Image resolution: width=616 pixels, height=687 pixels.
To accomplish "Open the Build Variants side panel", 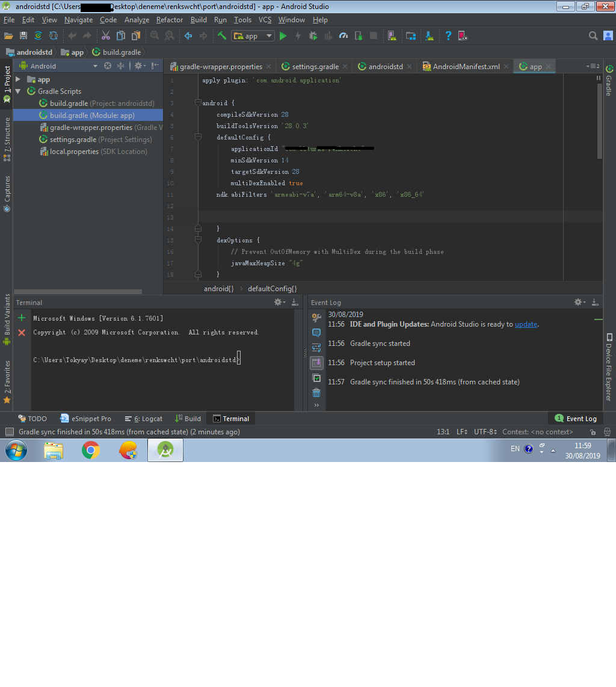I will (7, 319).
